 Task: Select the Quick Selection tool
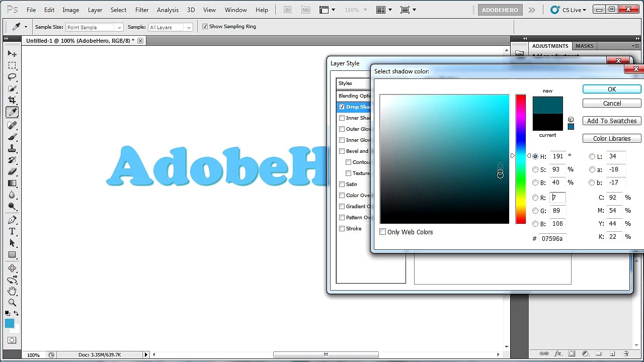[12, 88]
